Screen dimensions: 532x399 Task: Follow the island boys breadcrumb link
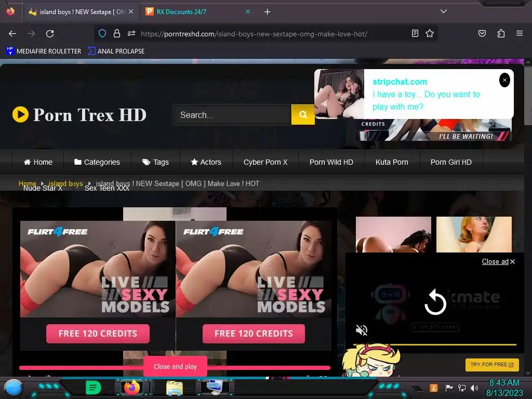[65, 183]
